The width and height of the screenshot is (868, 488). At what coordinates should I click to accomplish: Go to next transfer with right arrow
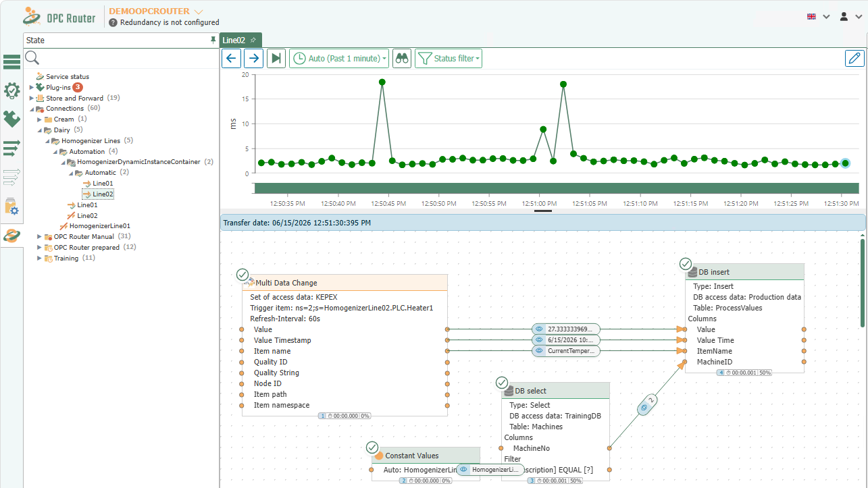tap(253, 59)
